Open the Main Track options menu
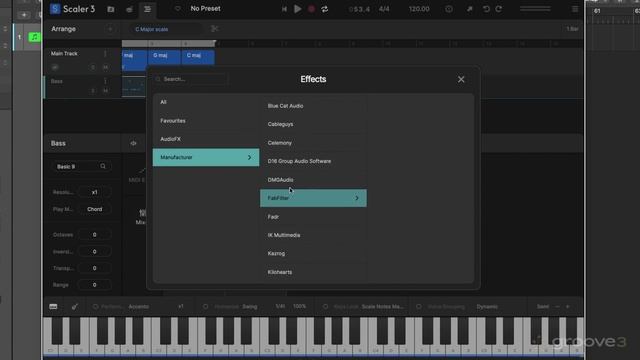This screenshot has width=640, height=360. click(105, 53)
